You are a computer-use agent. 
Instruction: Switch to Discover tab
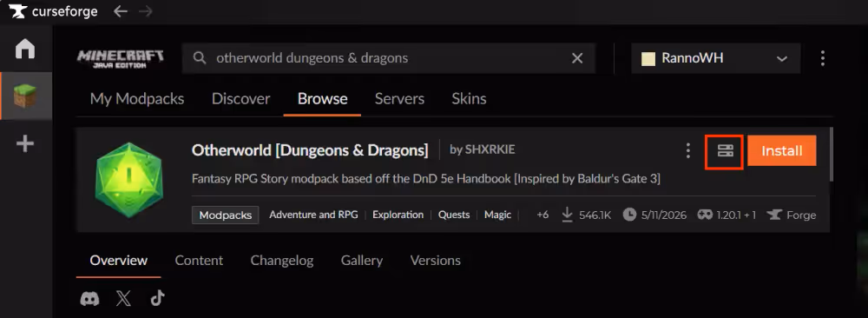tap(240, 99)
